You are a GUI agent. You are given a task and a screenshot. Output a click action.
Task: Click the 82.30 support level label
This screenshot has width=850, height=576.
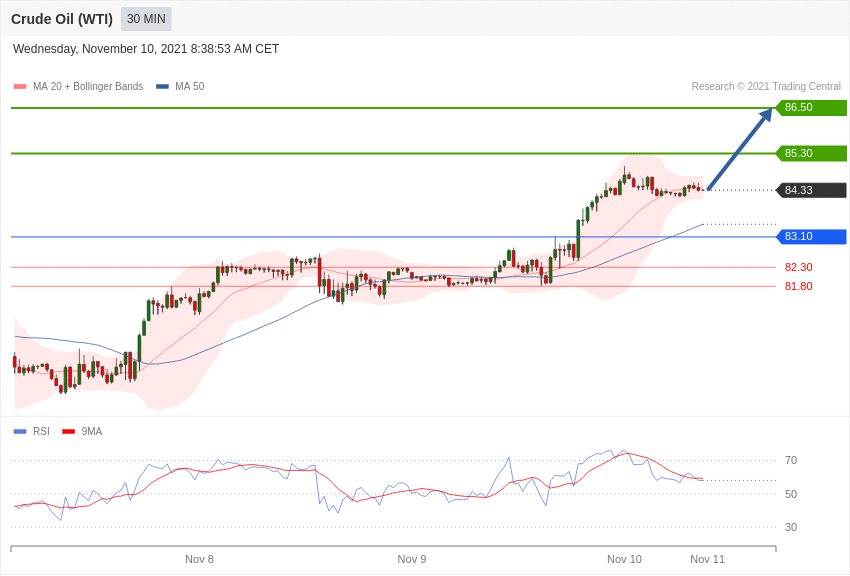coord(798,267)
